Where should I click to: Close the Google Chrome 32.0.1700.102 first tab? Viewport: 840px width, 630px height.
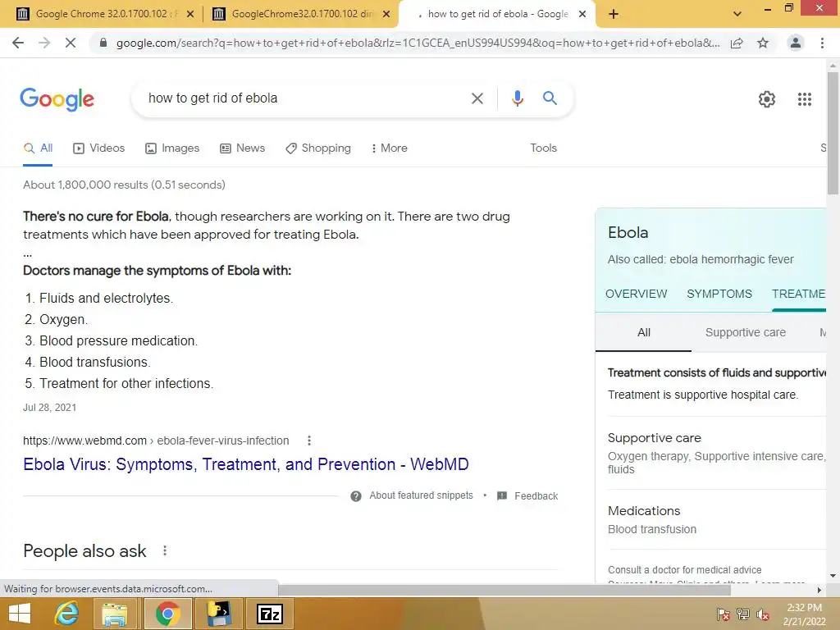[x=190, y=15]
